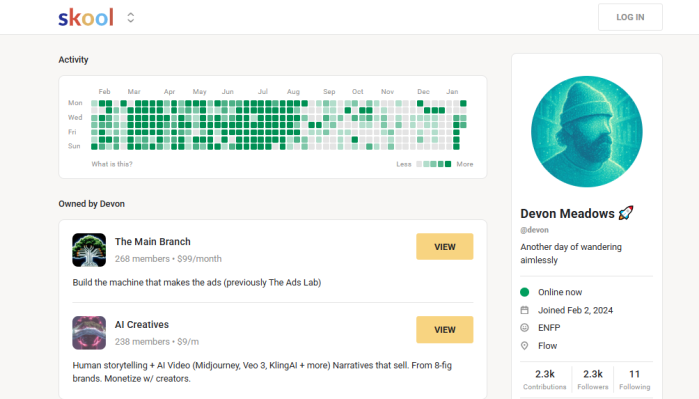The height and width of the screenshot is (399, 699).
Task: Click the rocket emoji after Devon Meadows
Action: pos(625,213)
